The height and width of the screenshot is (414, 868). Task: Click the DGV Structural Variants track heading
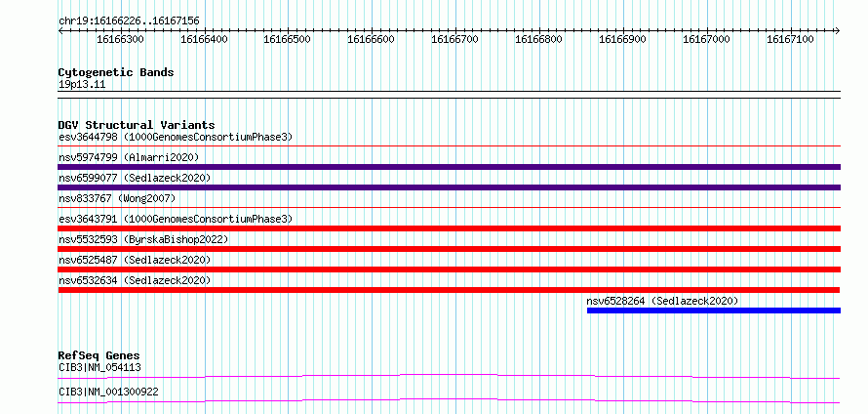coord(137,125)
